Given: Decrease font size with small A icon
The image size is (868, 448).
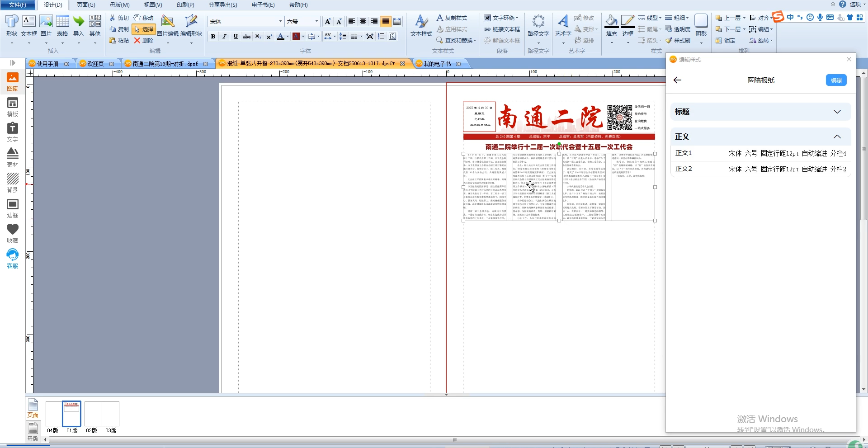Looking at the screenshot, I should coord(339,22).
